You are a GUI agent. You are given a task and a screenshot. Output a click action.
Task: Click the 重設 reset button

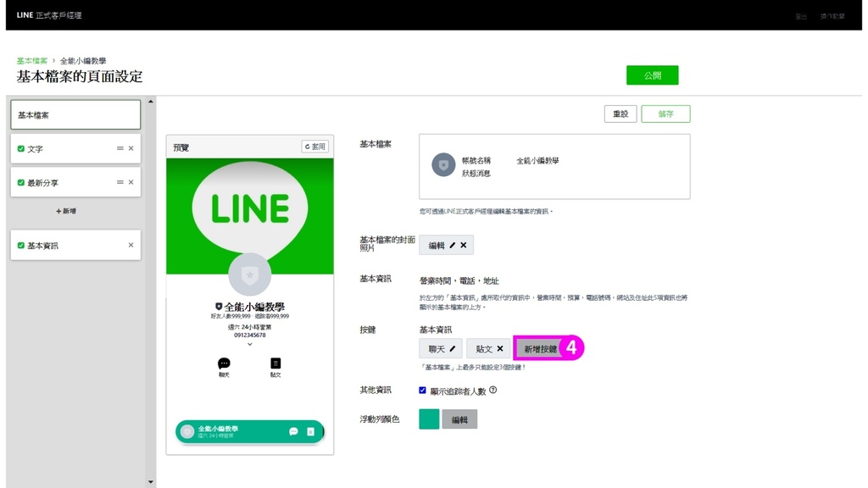620,114
